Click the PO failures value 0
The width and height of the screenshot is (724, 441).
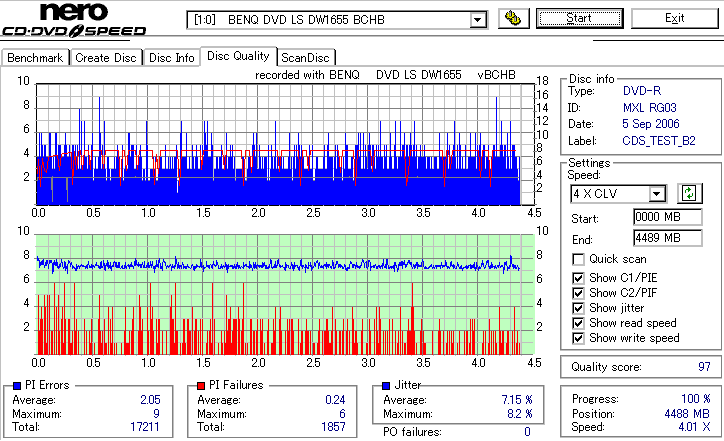(527, 432)
